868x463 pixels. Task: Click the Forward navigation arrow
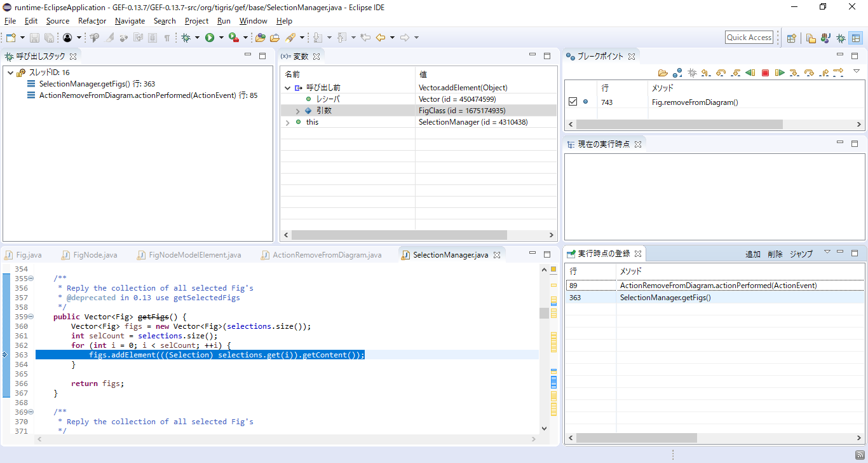click(405, 38)
